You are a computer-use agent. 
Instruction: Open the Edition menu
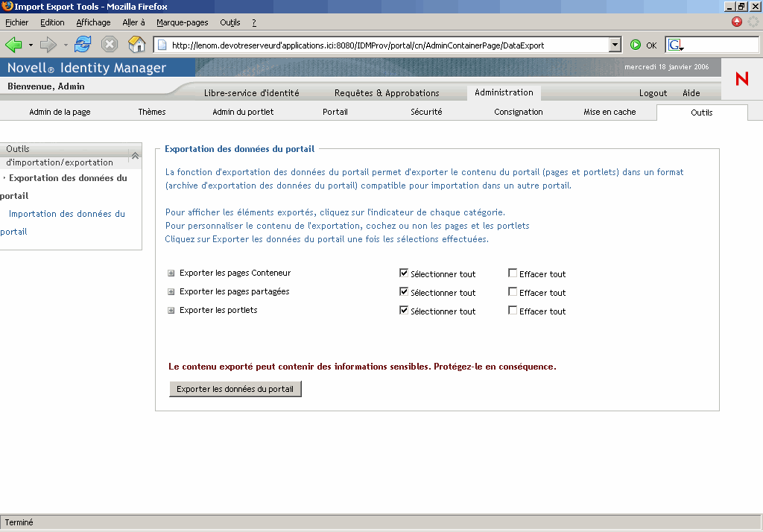pos(52,22)
